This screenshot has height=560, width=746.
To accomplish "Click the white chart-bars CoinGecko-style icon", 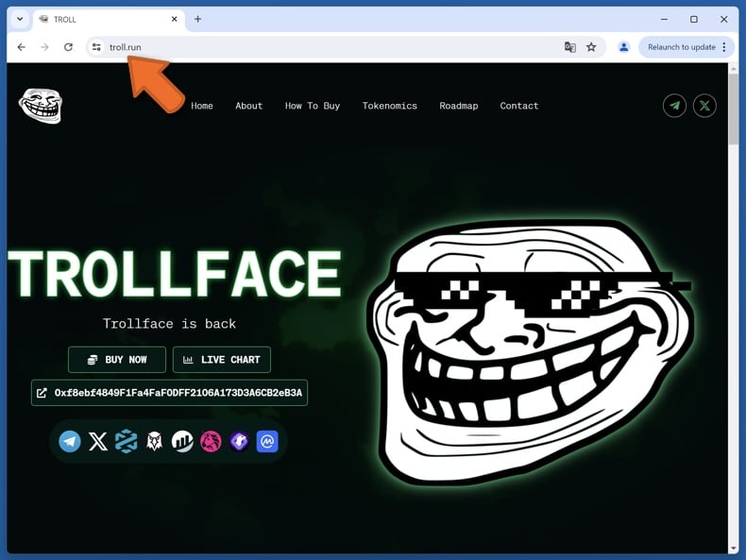I will [182, 441].
